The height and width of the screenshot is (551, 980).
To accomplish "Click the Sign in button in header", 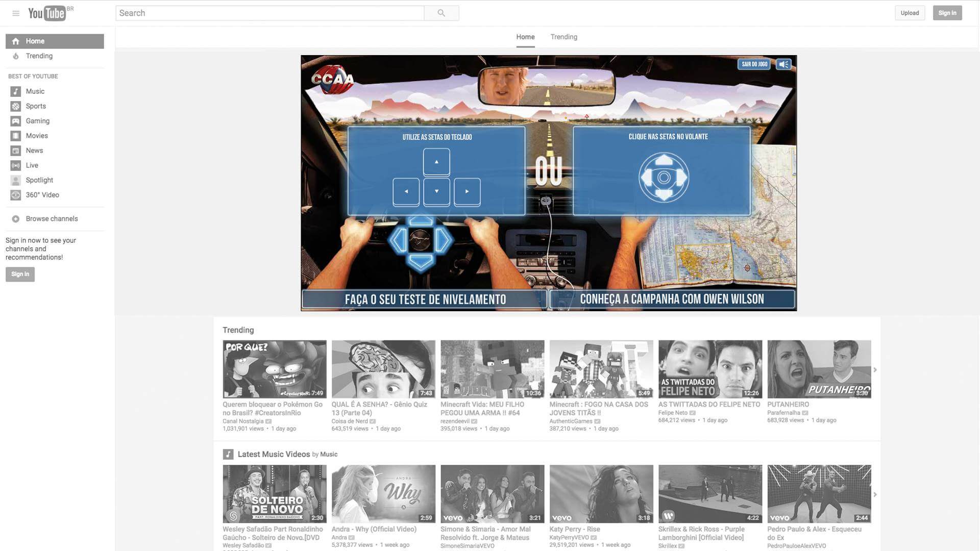I will [x=947, y=13].
